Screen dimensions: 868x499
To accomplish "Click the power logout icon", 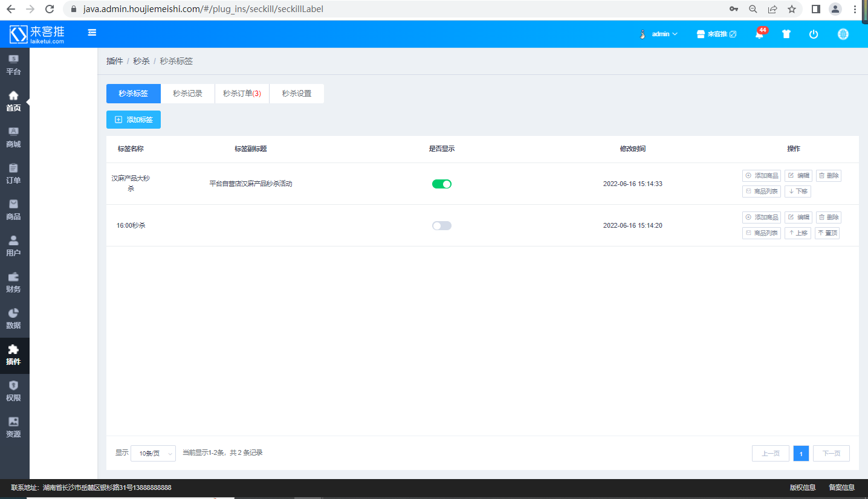I will 814,34.
